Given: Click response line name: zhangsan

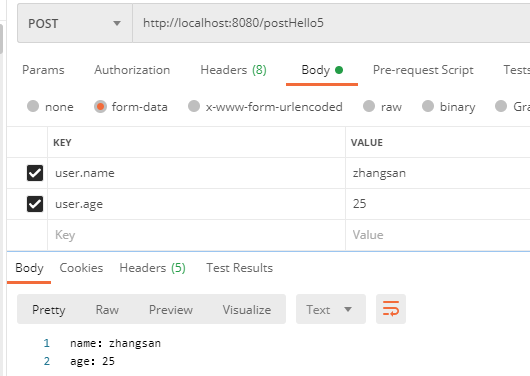Looking at the screenshot, I should 116,343.
